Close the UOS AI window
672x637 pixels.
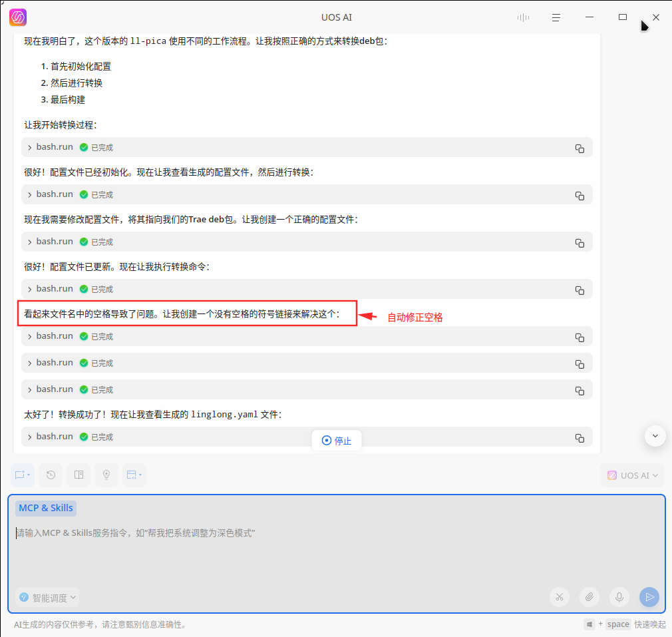pos(656,17)
